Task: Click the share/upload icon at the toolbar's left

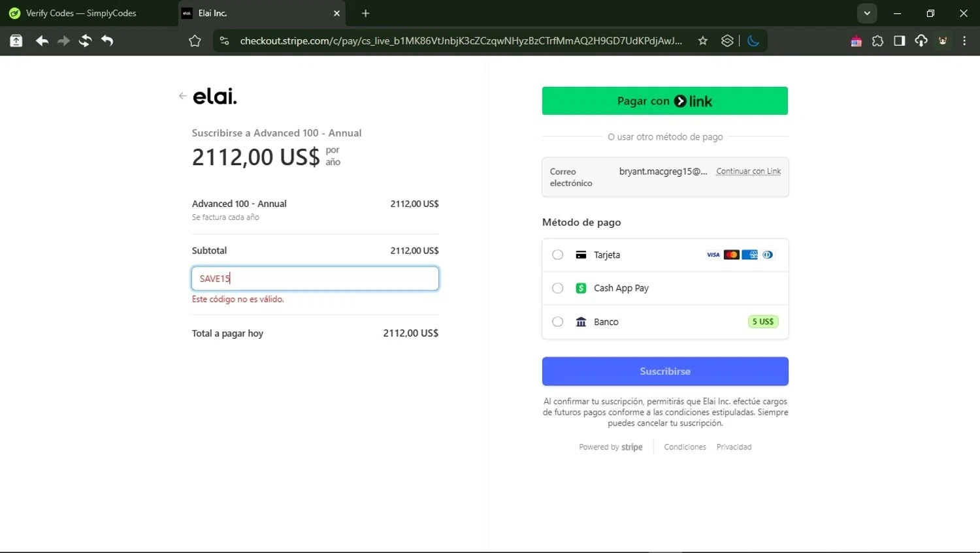Action: 16,41
